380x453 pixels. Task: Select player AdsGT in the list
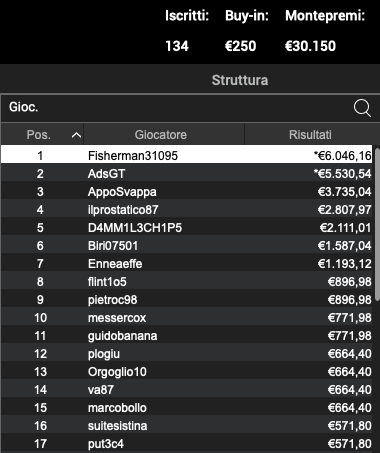pos(187,173)
